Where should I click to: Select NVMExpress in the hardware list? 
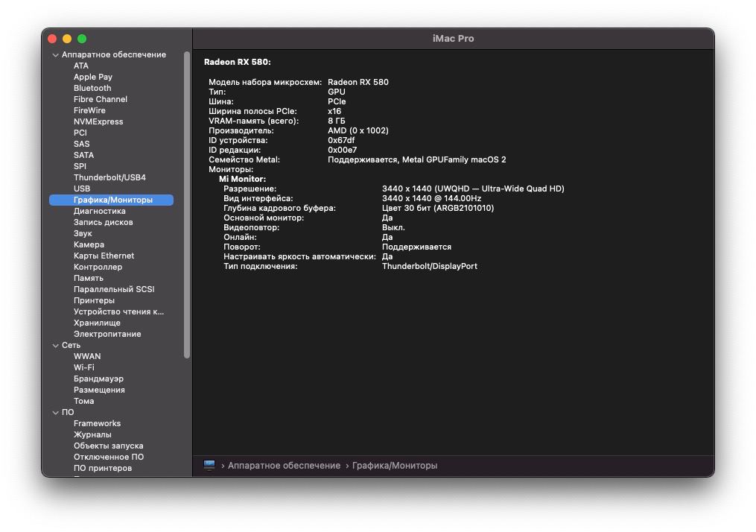point(98,121)
